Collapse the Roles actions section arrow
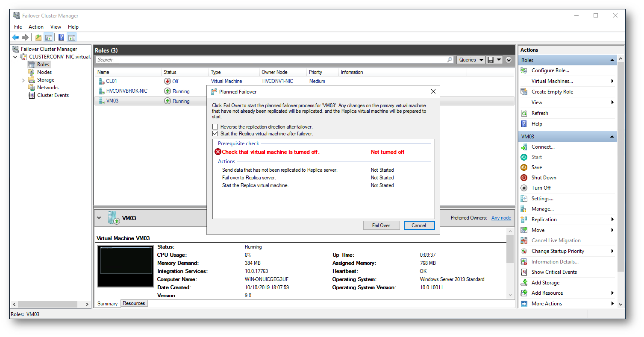This screenshot has height=337, width=644. (x=612, y=60)
